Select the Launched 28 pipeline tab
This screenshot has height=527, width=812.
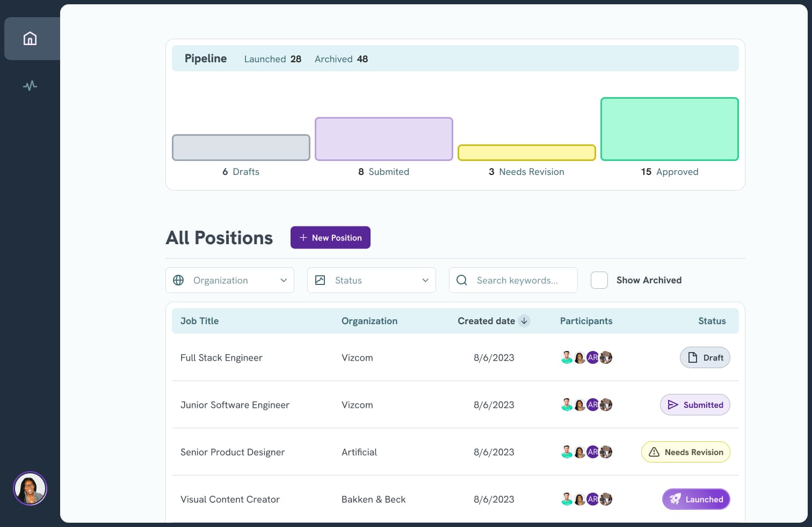click(x=272, y=59)
